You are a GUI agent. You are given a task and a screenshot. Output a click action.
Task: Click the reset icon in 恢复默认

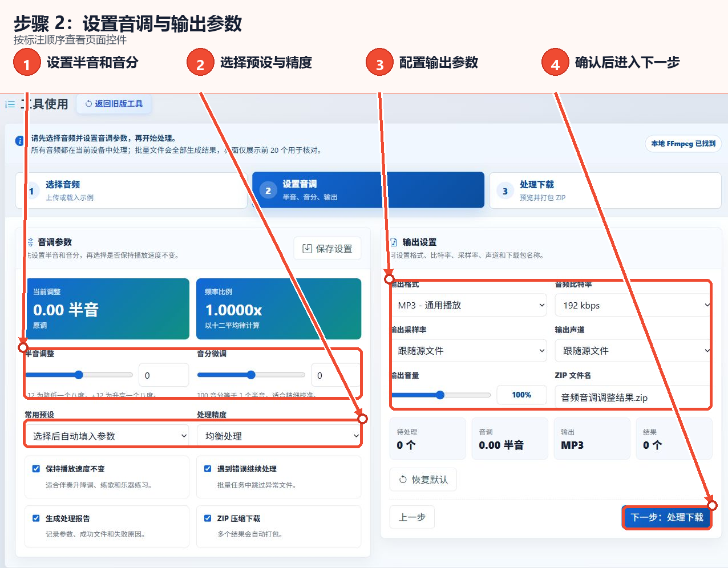point(403,480)
